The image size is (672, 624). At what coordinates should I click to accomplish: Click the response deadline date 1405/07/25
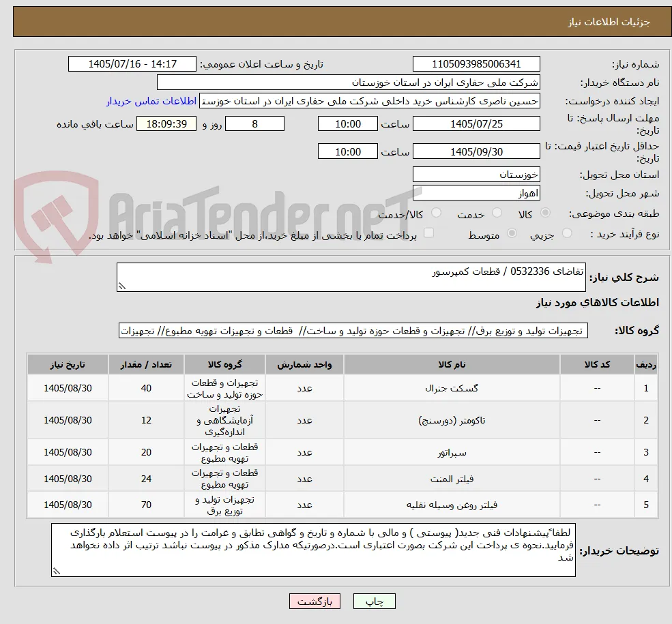pos(476,123)
